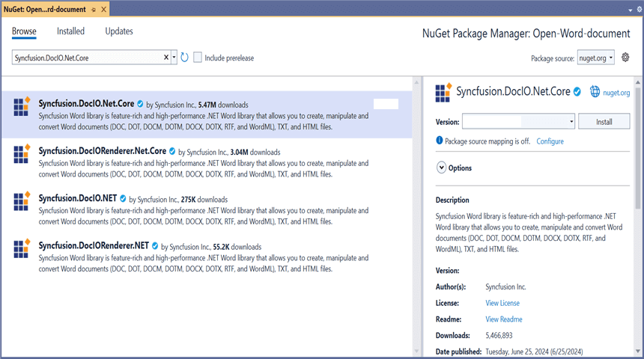644x359 pixels.
Task: Click the Install button
Action: [604, 121]
